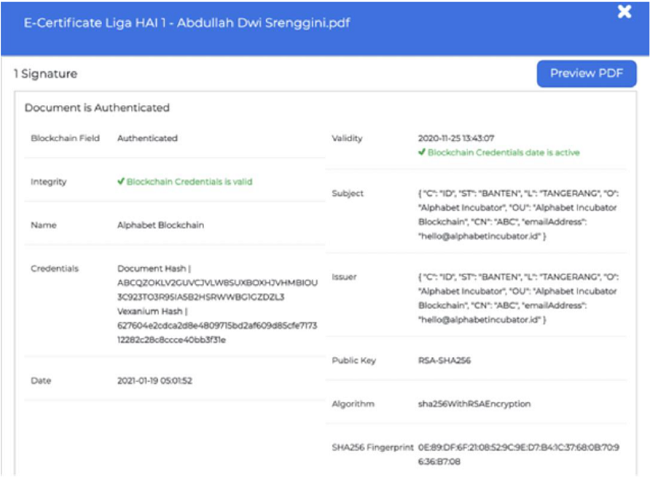Viewport: 650px width, 484px height.
Task: Select the E-Certificate PDF file name title
Action: [178, 22]
